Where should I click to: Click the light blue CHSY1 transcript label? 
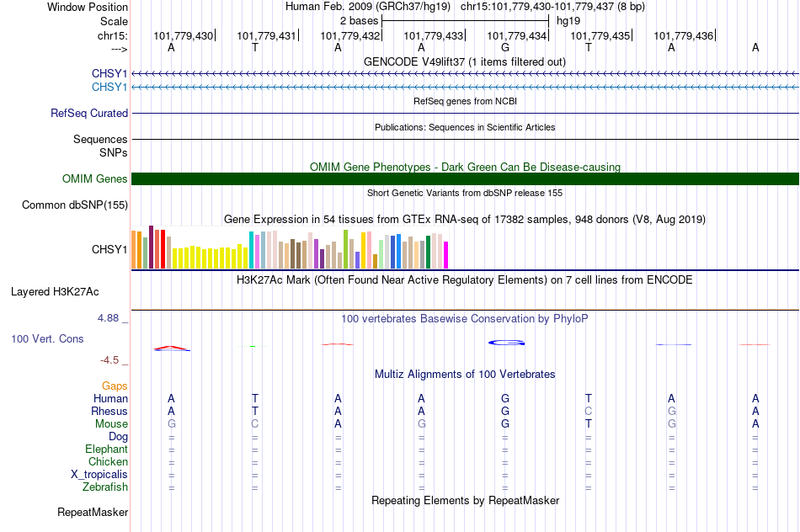coord(109,88)
